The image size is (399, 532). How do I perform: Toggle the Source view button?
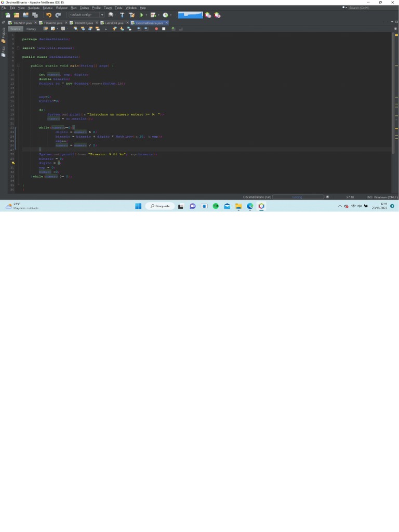[x=16, y=29]
